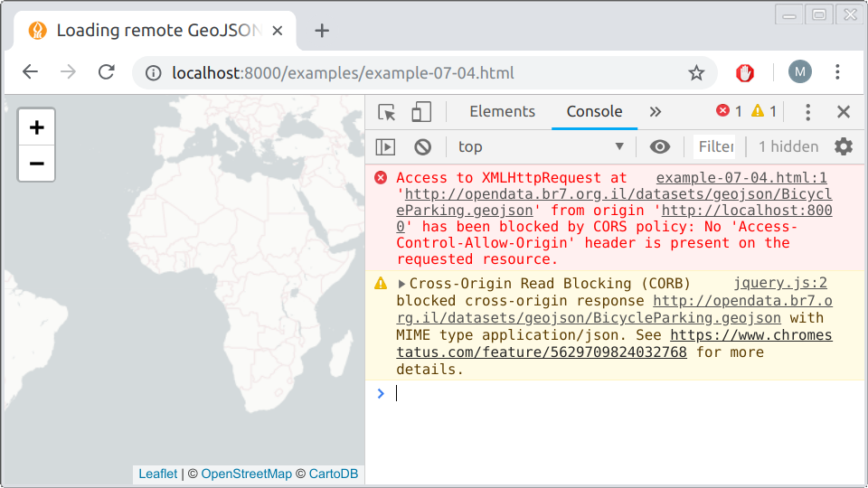Go back to previous page
Screen dimensions: 868x488
31,72
